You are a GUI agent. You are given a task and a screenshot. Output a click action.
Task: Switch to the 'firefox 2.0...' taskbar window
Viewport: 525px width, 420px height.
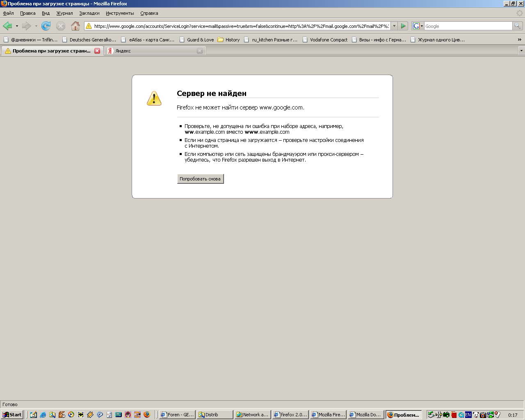pyautogui.click(x=290, y=415)
